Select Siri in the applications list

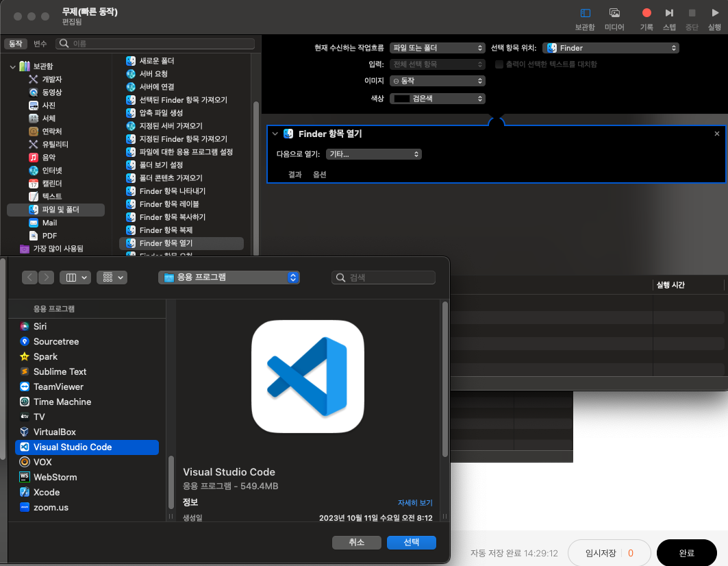[87, 327]
